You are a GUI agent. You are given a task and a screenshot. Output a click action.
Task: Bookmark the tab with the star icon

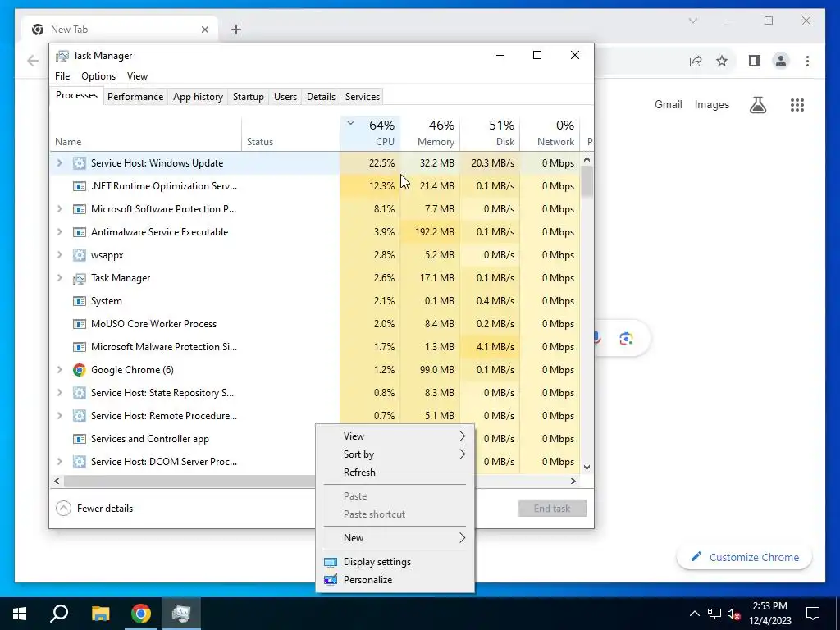pyautogui.click(x=722, y=61)
